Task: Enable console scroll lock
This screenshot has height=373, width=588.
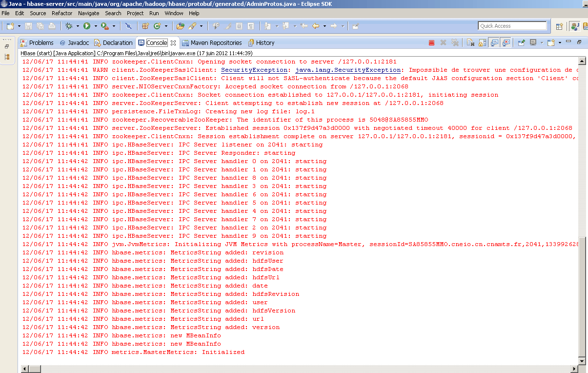Action: [x=482, y=42]
